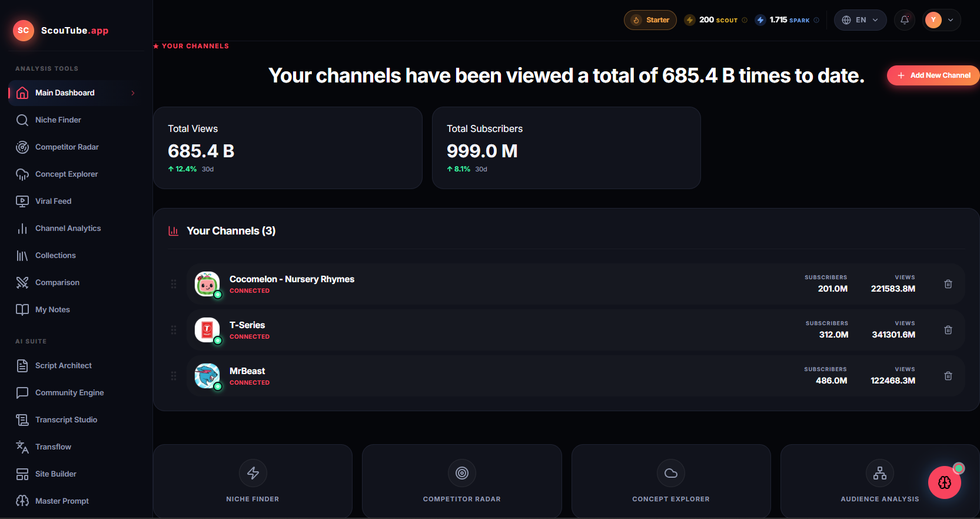Open the red AI brain assistant button

pos(945,482)
